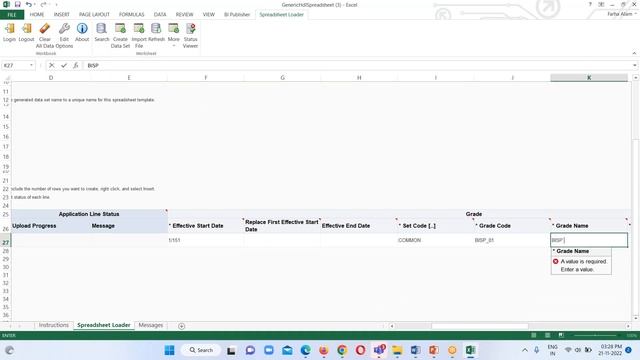
Task: Select column K header
Action: (x=589, y=78)
